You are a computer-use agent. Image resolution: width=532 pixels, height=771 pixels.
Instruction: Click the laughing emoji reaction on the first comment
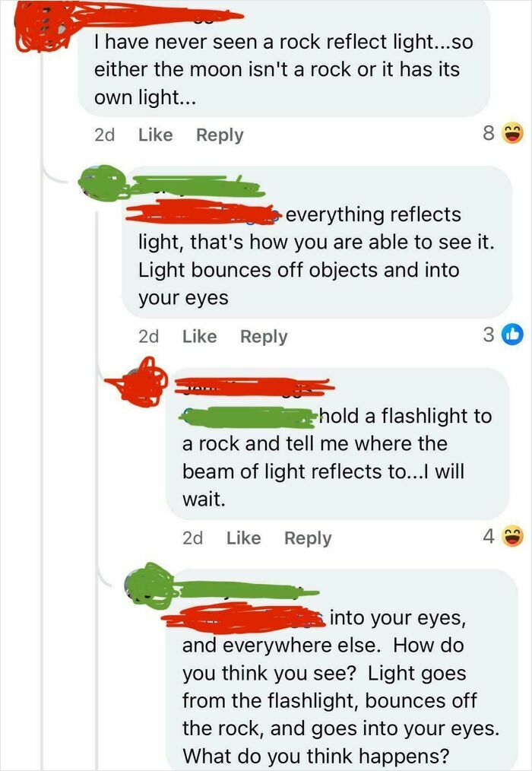pyautogui.click(x=512, y=134)
